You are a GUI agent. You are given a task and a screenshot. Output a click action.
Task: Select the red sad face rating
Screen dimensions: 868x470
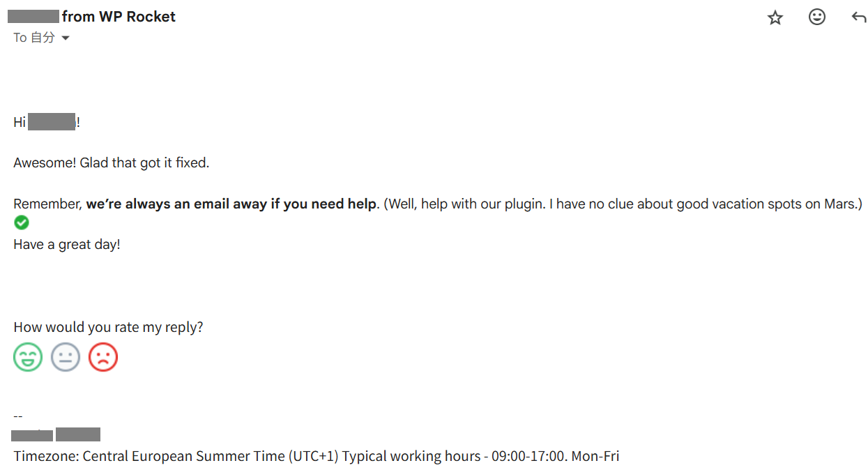(103, 357)
